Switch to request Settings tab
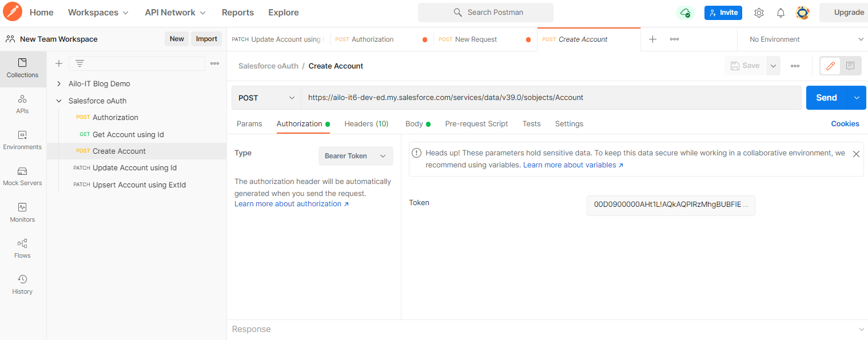868x340 pixels. point(569,124)
